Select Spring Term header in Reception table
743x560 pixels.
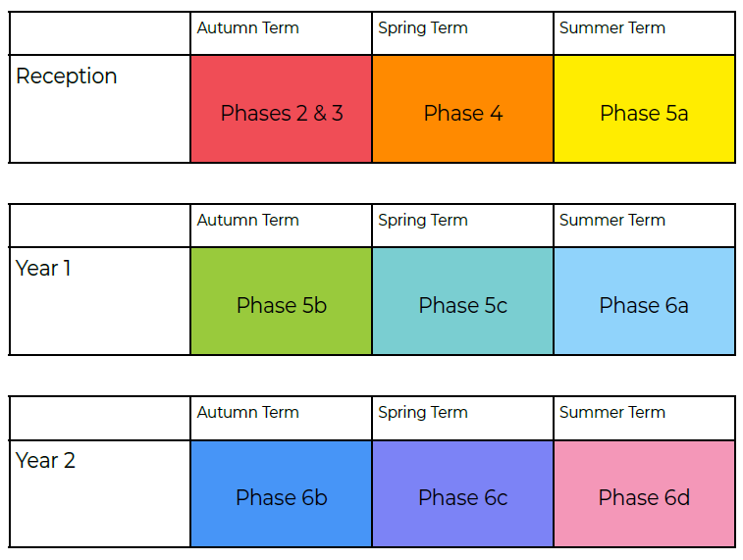coord(423,28)
